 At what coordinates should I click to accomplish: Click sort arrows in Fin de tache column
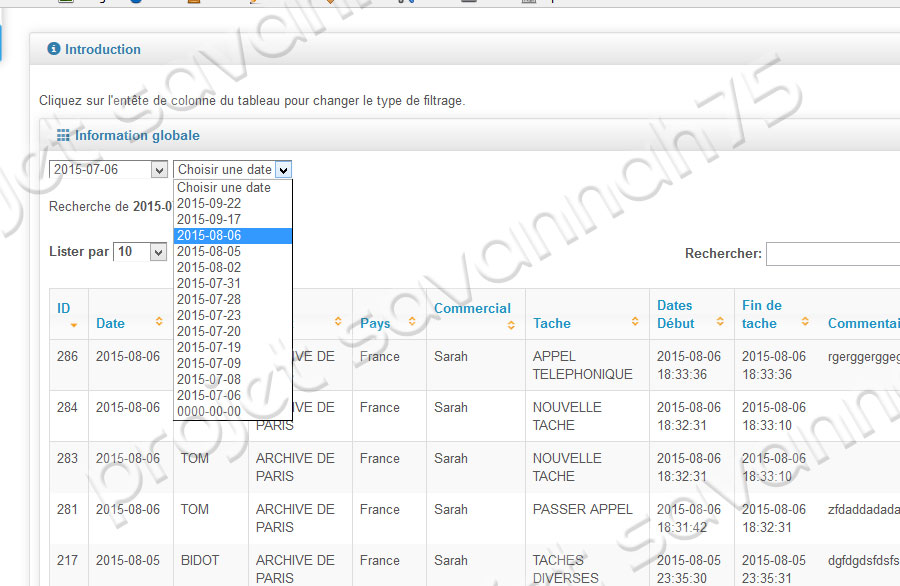coord(804,322)
